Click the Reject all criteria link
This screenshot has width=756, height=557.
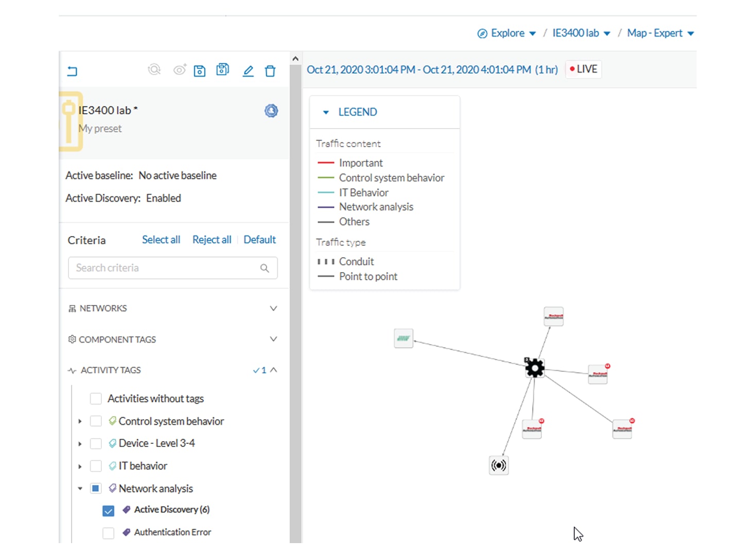coord(212,240)
